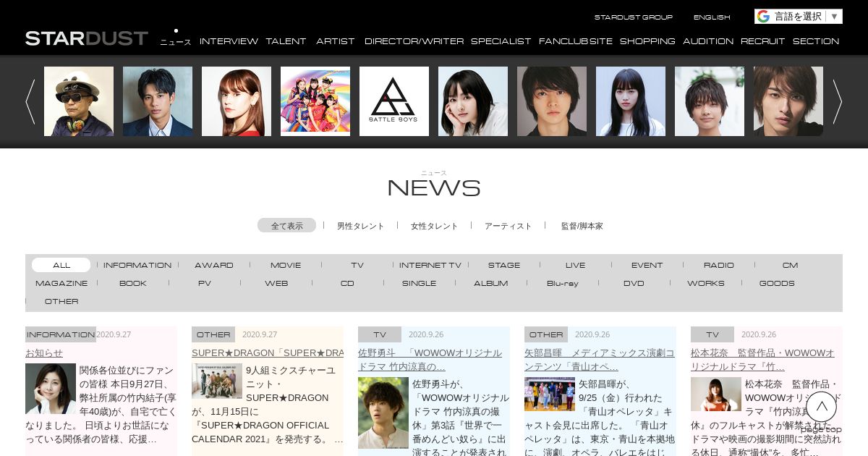Select the OTHER filter below MAGAZINE
Image resolution: width=868 pixels, height=456 pixels.
pyautogui.click(x=61, y=301)
